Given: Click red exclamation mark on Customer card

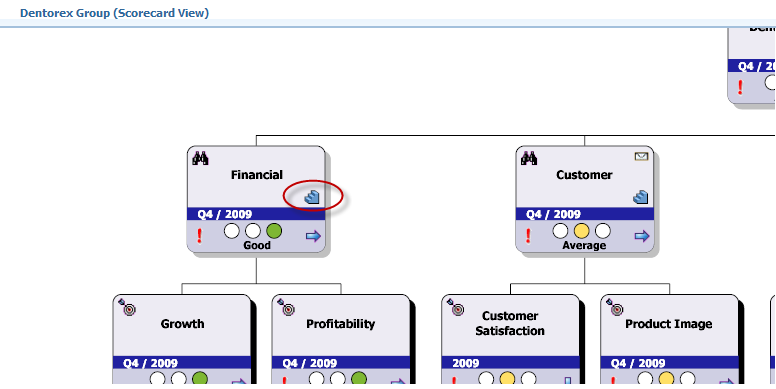Looking at the screenshot, I should [529, 236].
